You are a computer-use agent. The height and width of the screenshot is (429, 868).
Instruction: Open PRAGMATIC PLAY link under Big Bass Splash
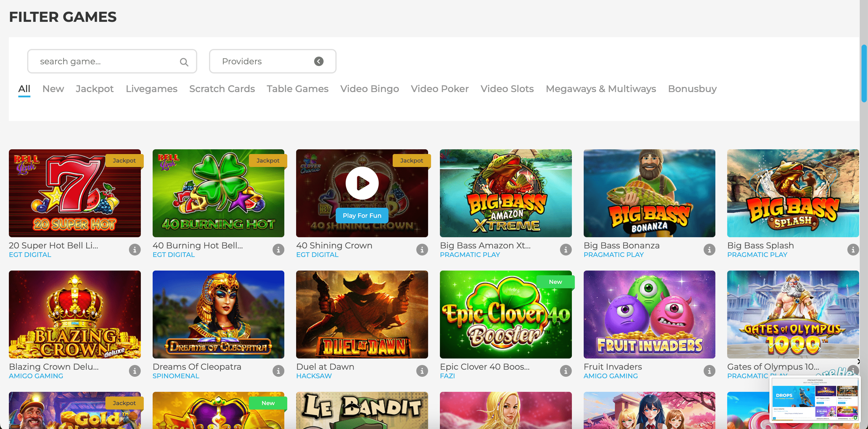pos(757,255)
